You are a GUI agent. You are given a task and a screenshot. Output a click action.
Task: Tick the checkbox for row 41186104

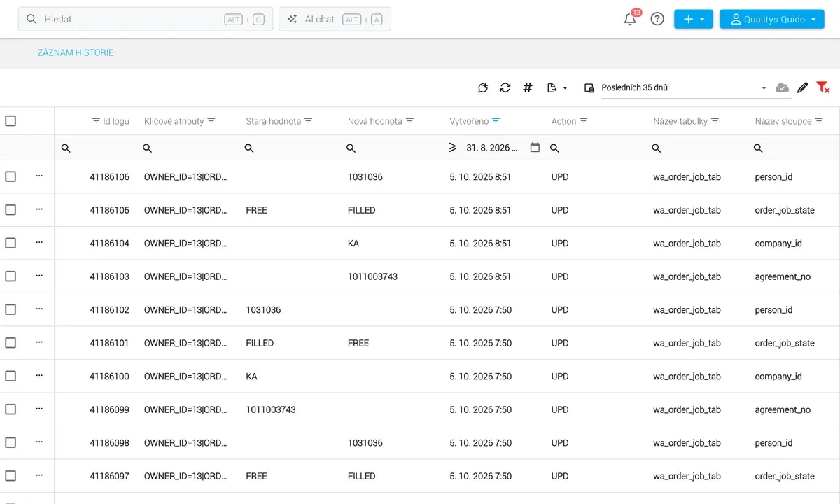(10, 243)
